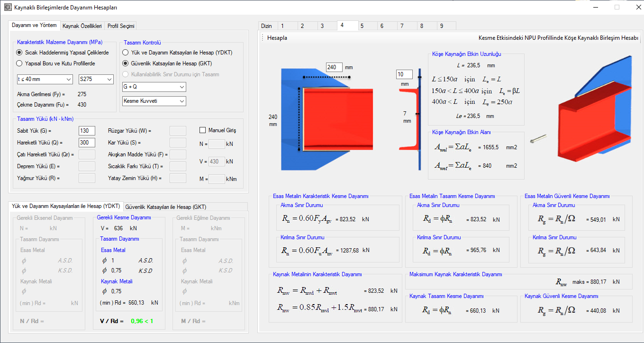
Task: Maximize the application window
Action: click(x=617, y=7)
